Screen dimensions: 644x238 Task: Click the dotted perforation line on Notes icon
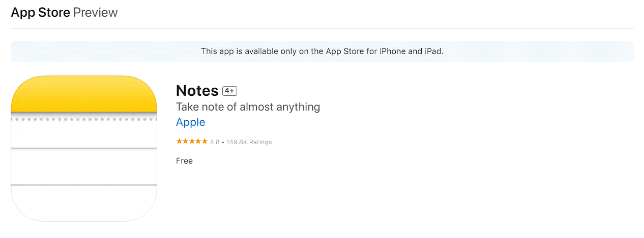[84, 120]
